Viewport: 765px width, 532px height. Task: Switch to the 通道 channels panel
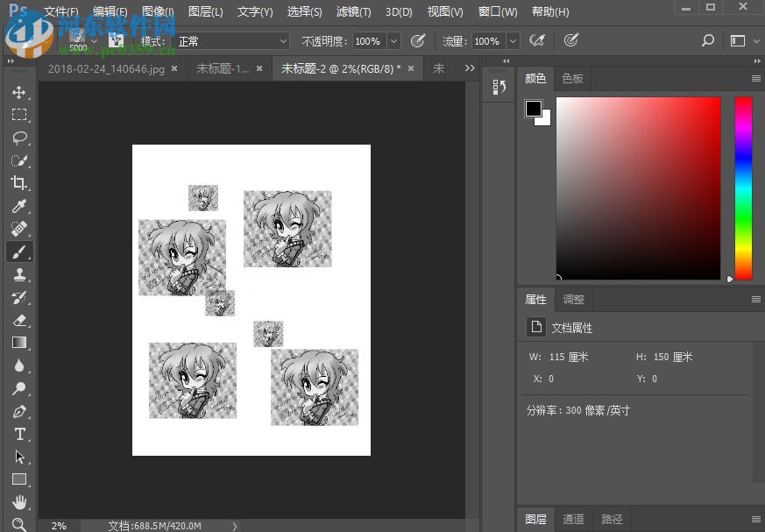574,519
